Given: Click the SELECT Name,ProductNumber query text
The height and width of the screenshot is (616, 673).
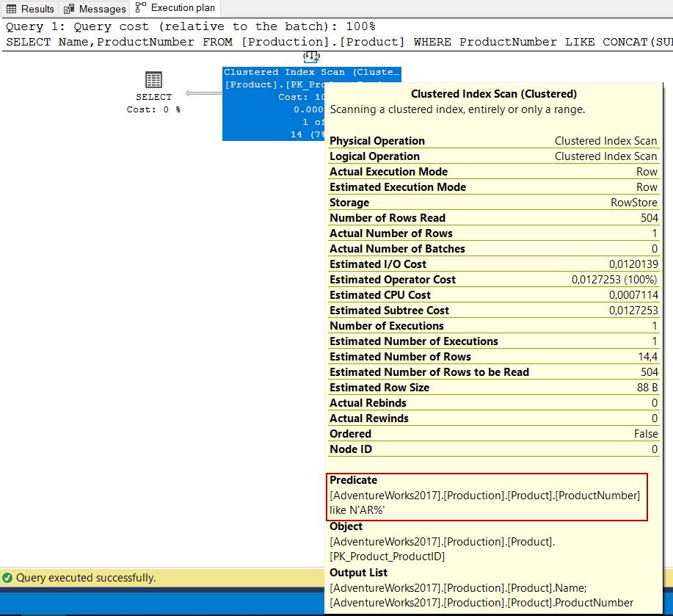Looking at the screenshot, I should 339,42.
